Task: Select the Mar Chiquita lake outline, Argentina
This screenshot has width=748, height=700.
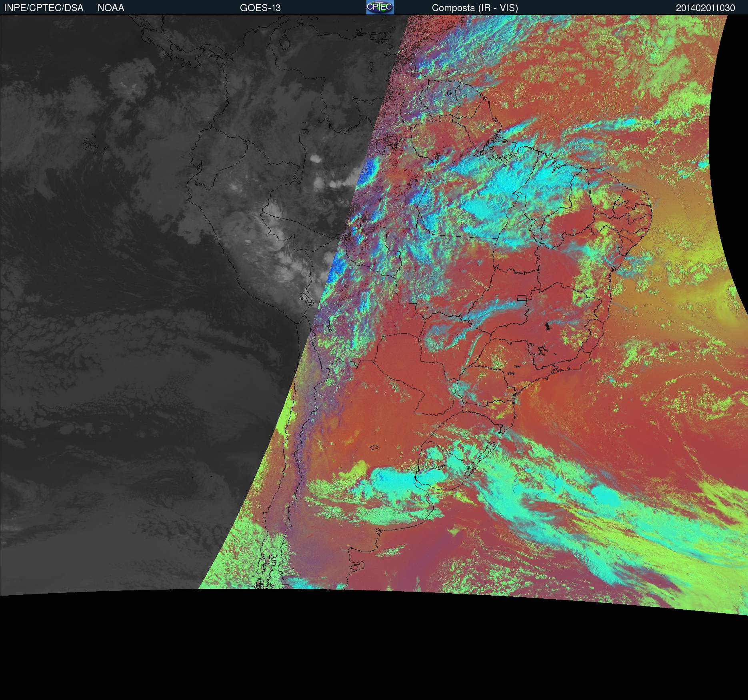Action: (374, 448)
